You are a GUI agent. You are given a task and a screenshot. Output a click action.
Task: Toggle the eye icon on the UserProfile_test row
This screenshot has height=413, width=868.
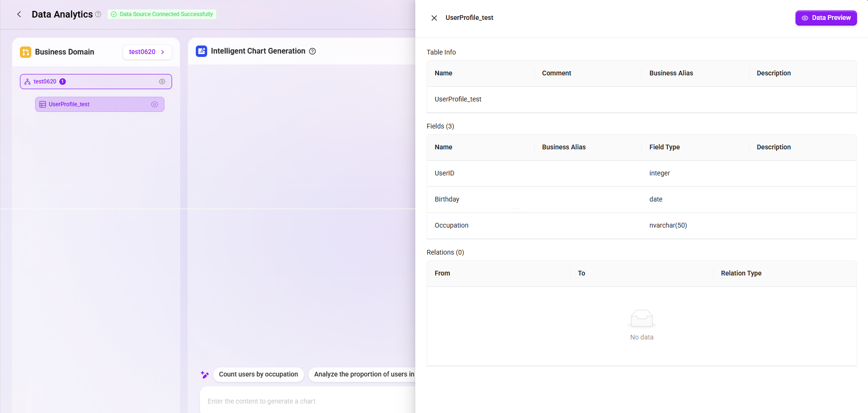coord(155,104)
